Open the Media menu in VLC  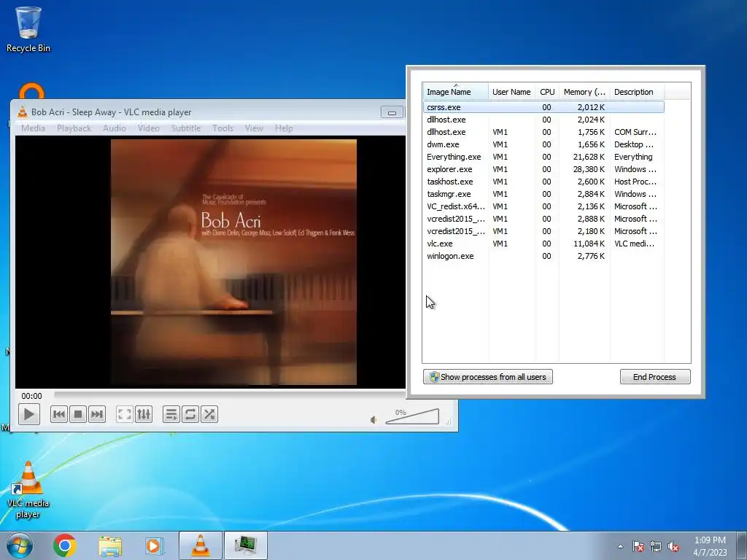pos(33,128)
